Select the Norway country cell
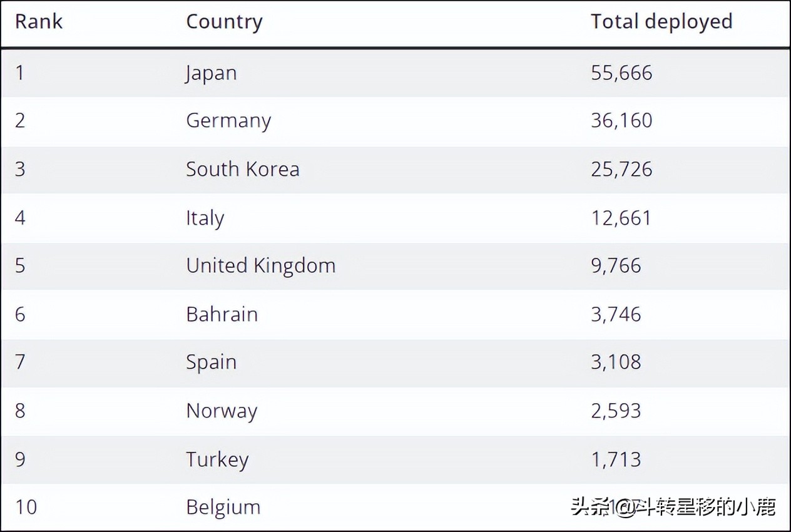This screenshot has width=791, height=532. pyautogui.click(x=222, y=411)
